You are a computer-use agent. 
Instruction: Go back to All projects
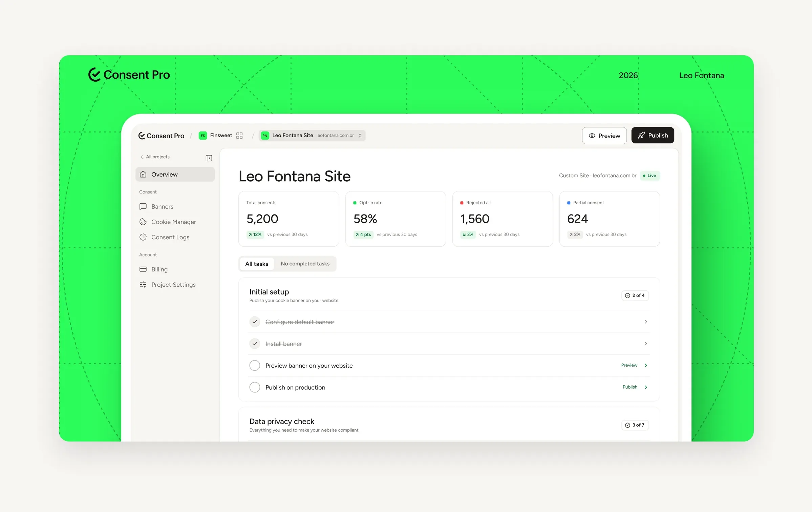(x=155, y=157)
